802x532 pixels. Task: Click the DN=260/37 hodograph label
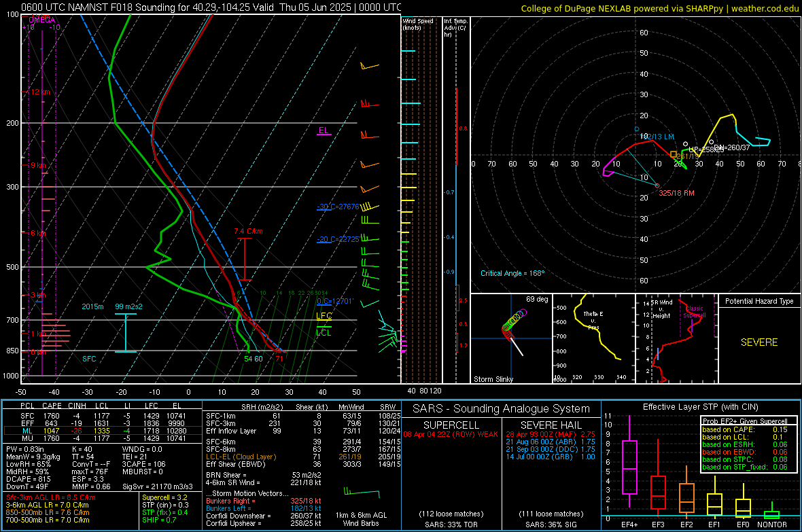tap(732, 147)
